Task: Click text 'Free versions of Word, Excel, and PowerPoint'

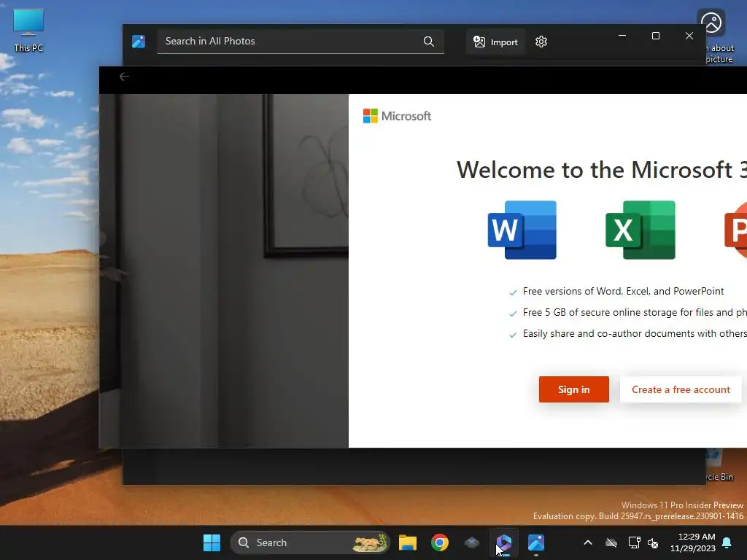Action: 623,292
